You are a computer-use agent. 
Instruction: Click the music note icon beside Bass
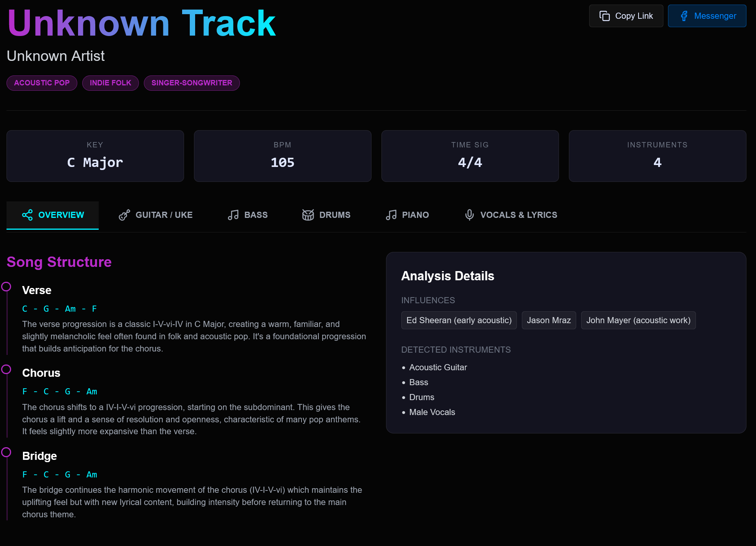233,215
